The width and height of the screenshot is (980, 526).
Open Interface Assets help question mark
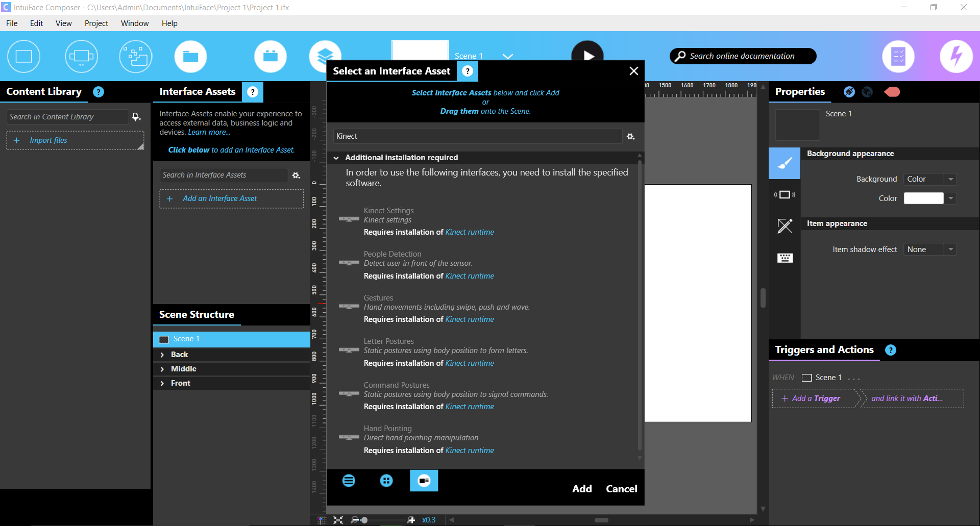(x=253, y=92)
